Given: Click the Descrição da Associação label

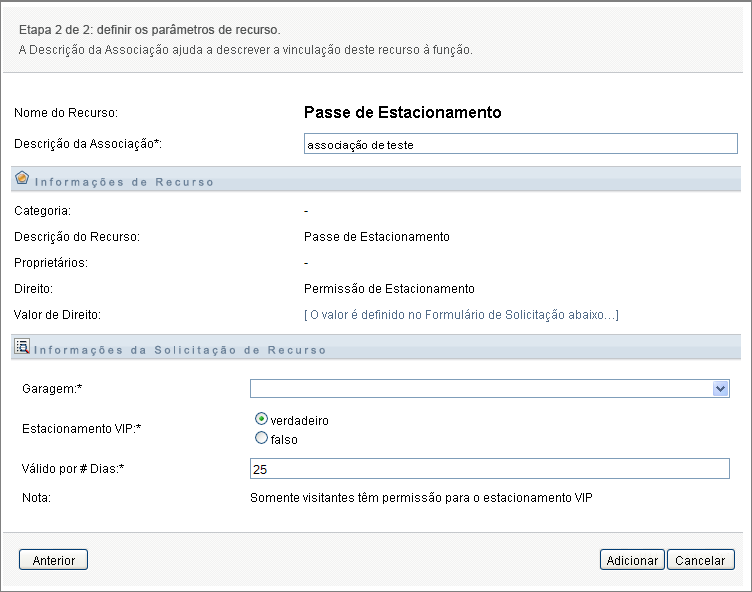Looking at the screenshot, I should tap(88, 143).
